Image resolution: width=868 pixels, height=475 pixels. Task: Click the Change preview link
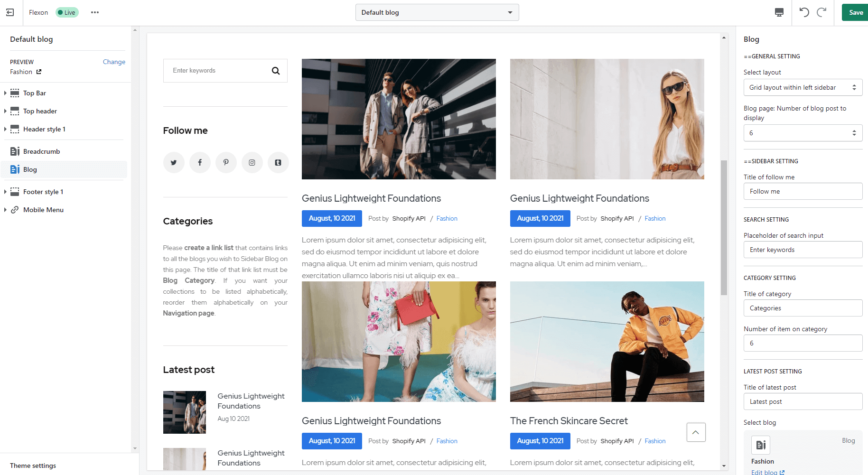(x=114, y=62)
